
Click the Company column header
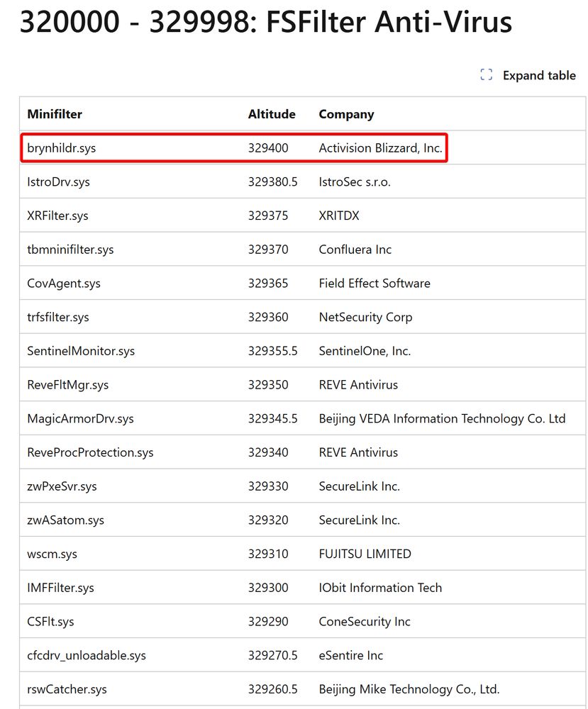[x=346, y=114]
